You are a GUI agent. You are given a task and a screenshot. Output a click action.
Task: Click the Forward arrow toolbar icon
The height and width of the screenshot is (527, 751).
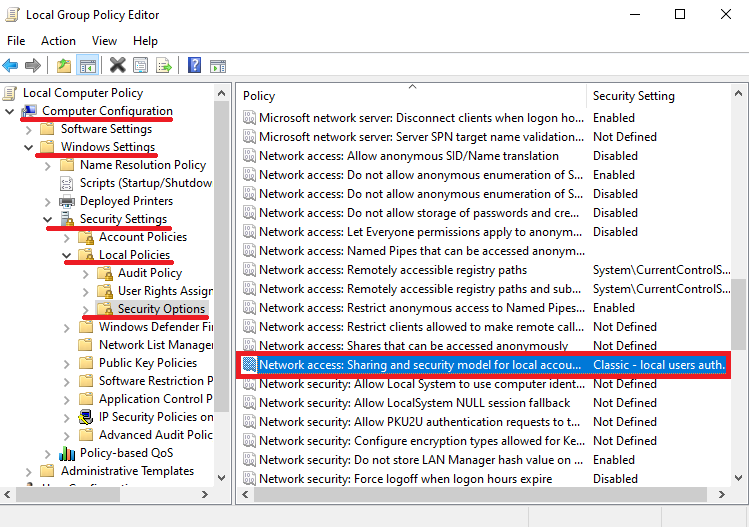[33, 65]
